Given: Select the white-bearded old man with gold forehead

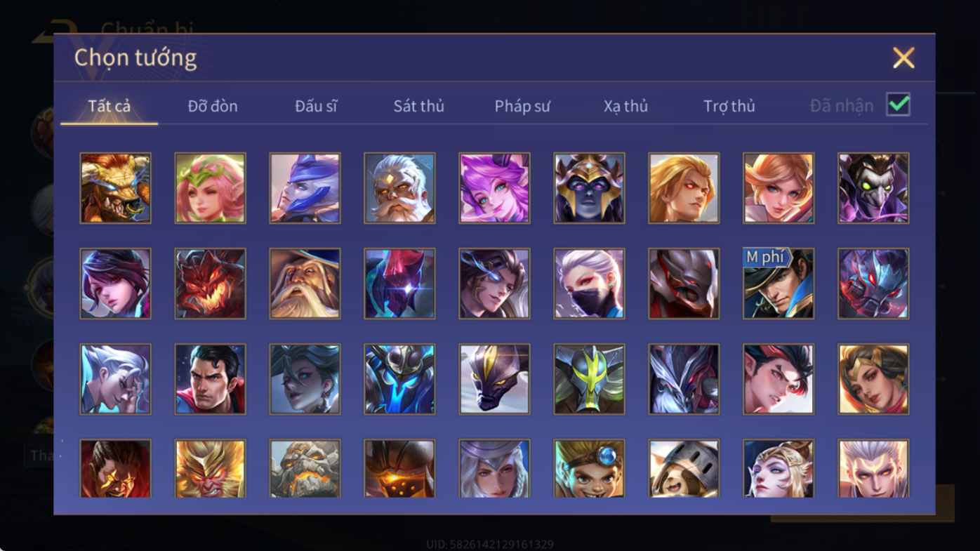Looking at the screenshot, I should [399, 188].
